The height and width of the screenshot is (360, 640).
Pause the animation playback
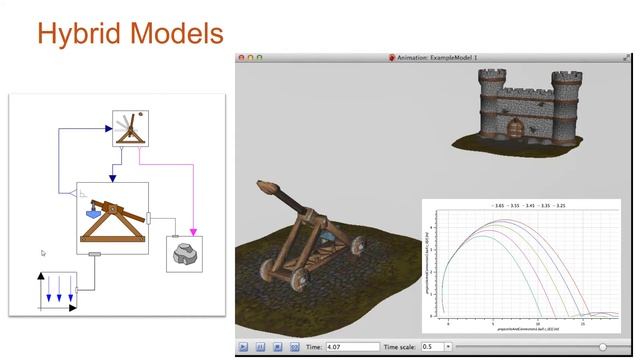260,347
